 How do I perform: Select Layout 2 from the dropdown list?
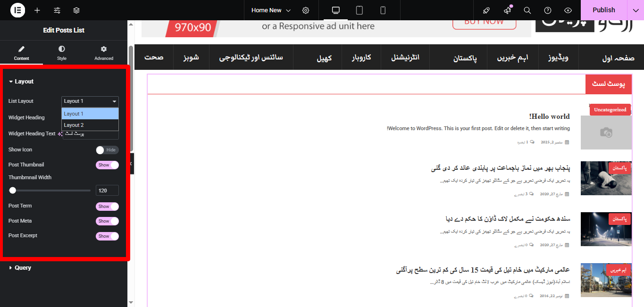(x=90, y=125)
